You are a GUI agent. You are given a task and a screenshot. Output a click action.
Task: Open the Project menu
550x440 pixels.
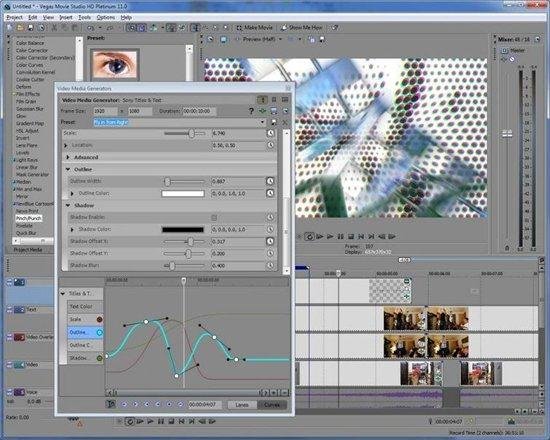14,17
